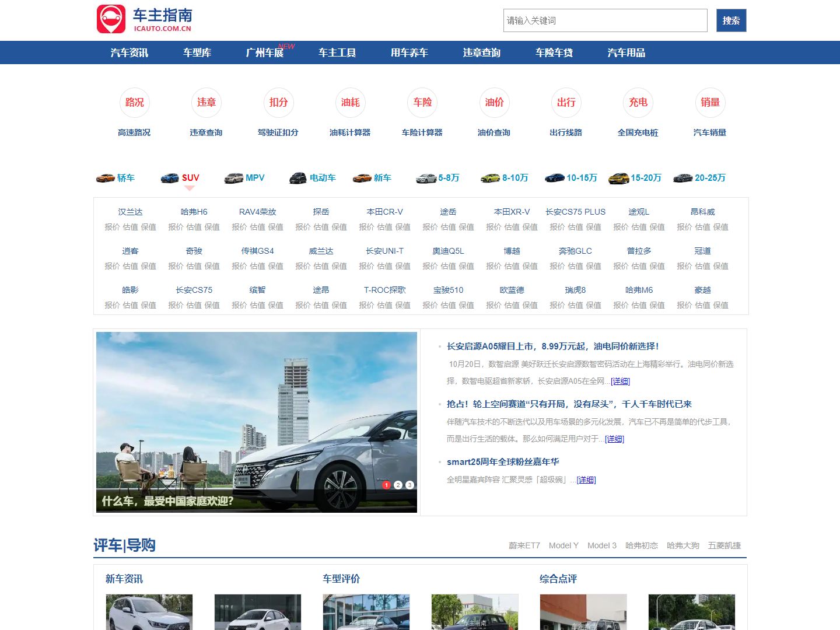Viewport: 840px width, 630px height.
Task: Click 估值 under 途岳
Action: click(448, 227)
